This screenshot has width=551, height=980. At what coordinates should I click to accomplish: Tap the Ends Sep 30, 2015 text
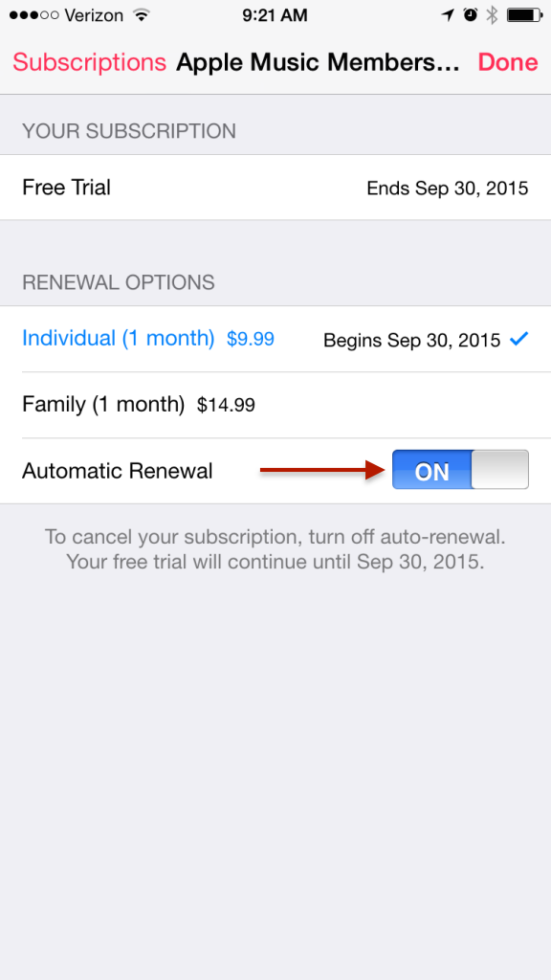448,189
